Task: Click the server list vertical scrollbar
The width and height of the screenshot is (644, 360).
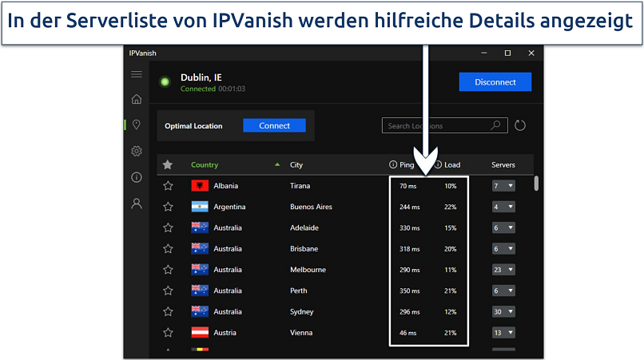Action: 536,184
